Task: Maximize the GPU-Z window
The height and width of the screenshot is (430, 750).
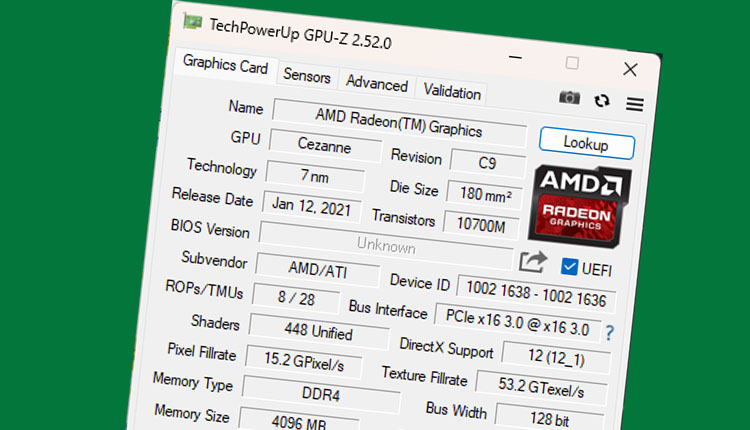Action: [572, 63]
